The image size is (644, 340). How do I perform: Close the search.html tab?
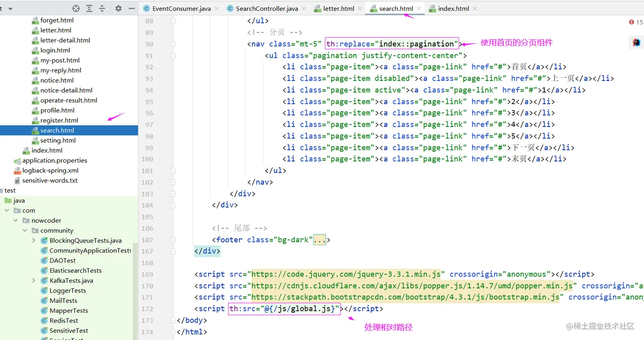419,9
